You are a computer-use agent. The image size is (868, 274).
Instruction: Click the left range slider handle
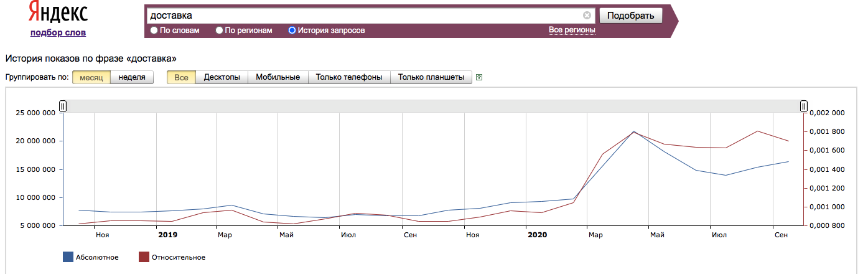63,106
